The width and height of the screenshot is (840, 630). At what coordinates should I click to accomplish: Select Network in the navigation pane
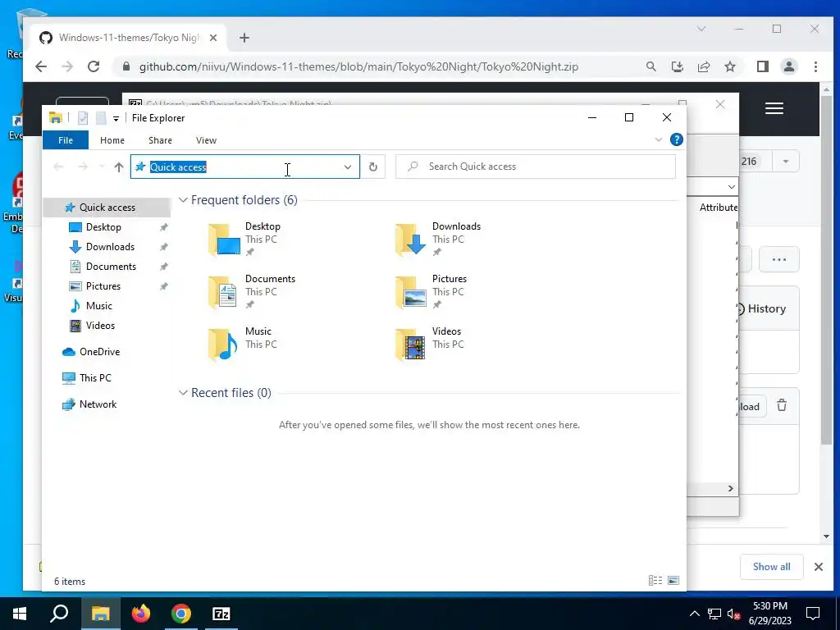click(98, 404)
